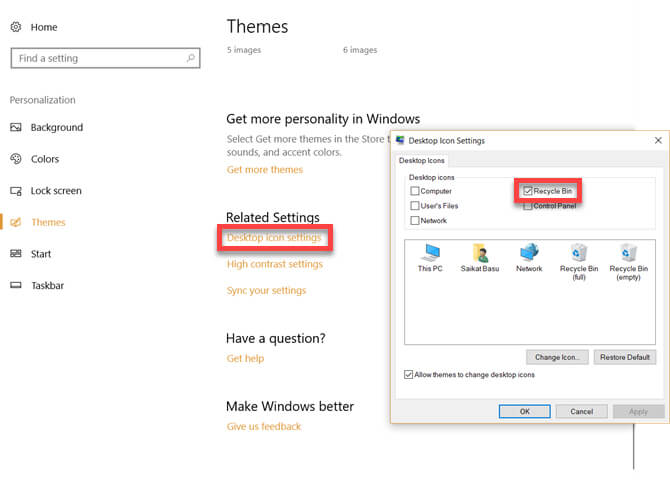Enable the Control Panel checkbox
Viewport: 670px width, 480px height.
tap(528, 206)
